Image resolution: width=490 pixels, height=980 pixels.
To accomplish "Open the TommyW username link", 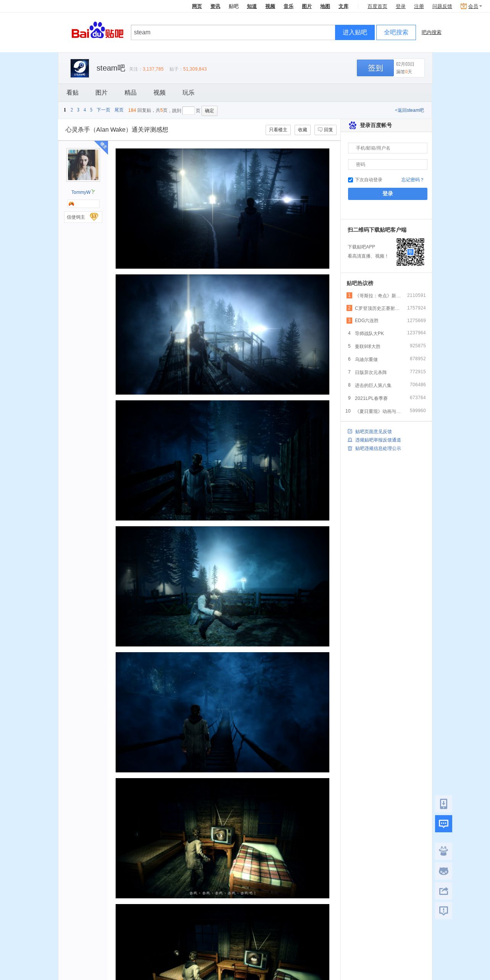I will pos(81,192).
